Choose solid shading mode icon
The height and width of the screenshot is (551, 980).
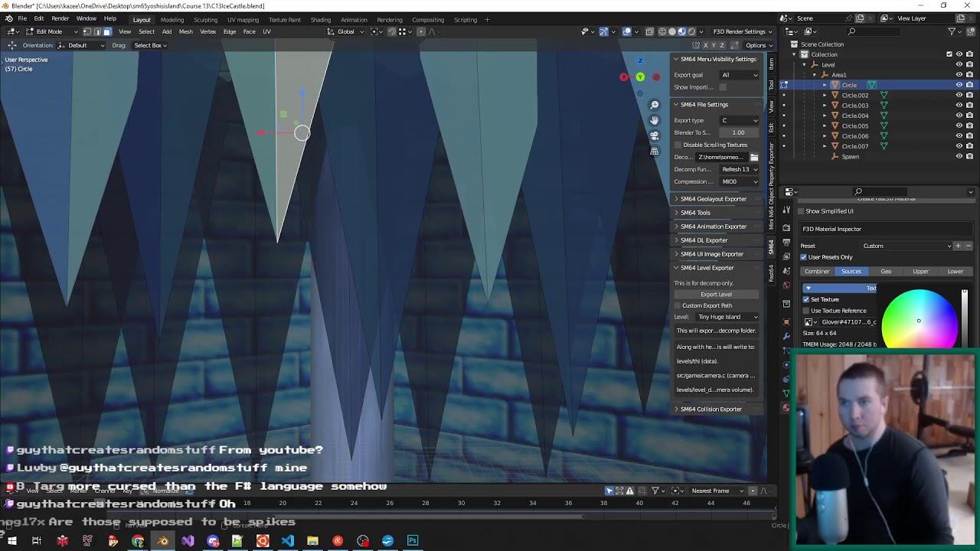pos(672,31)
